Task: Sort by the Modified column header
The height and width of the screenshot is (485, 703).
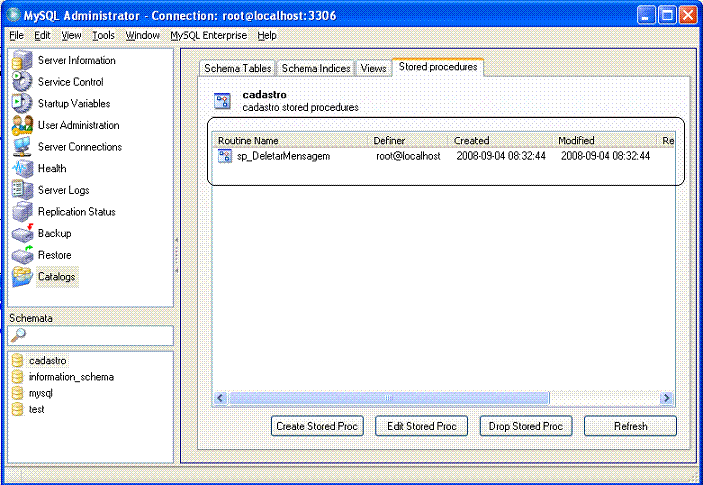Action: click(605, 140)
